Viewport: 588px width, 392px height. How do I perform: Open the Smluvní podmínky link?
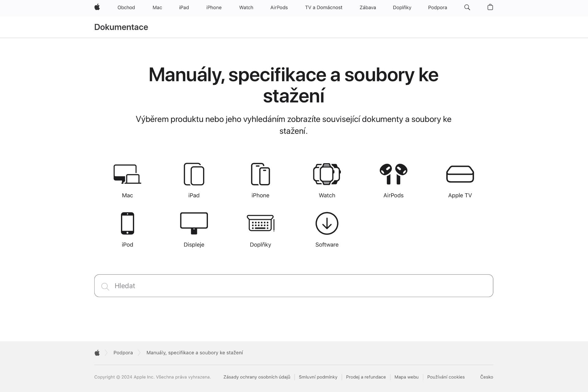[x=318, y=377]
